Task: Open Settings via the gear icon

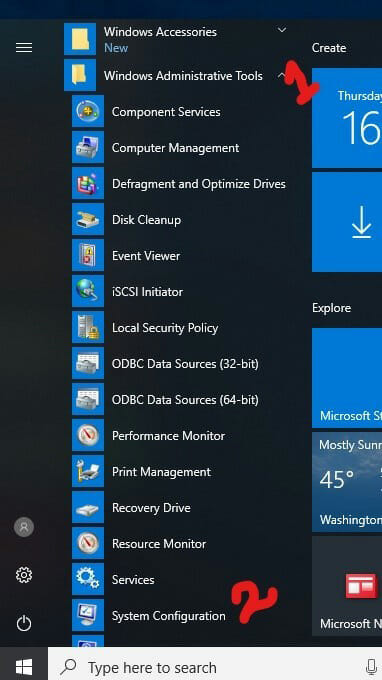Action: [x=24, y=575]
